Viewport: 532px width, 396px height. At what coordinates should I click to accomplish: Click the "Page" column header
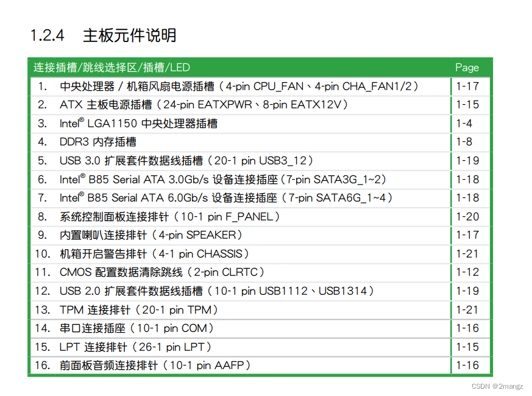pyautogui.click(x=467, y=68)
